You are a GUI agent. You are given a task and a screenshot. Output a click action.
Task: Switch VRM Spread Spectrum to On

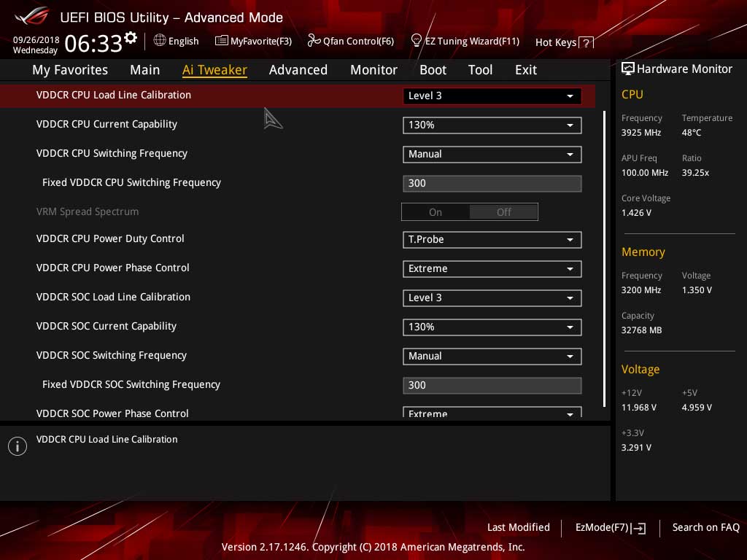(x=436, y=212)
